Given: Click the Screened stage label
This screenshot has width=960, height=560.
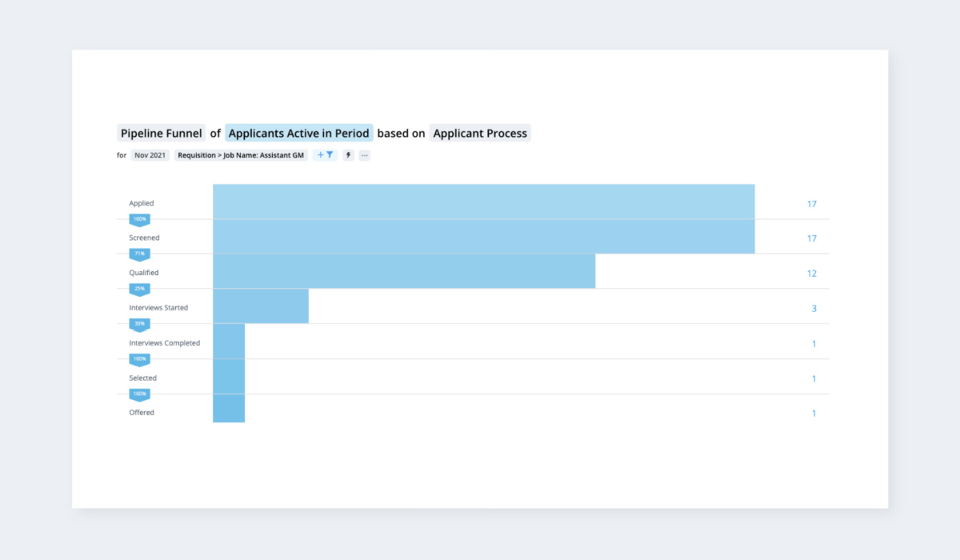Looking at the screenshot, I should 145,238.
